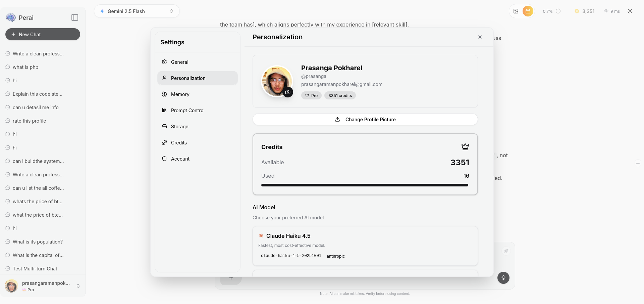This screenshot has height=304, width=644.
Task: Click the Prasanga Pokharel profile name
Action: click(332, 68)
